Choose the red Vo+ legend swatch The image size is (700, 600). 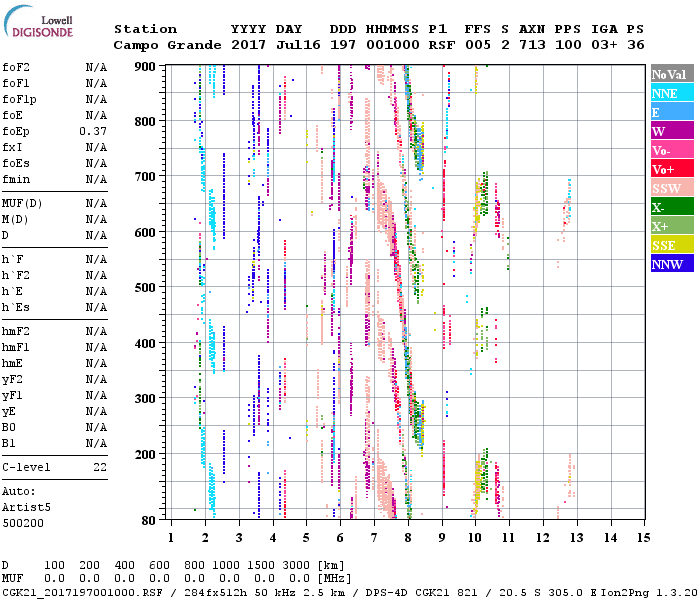coord(671,169)
